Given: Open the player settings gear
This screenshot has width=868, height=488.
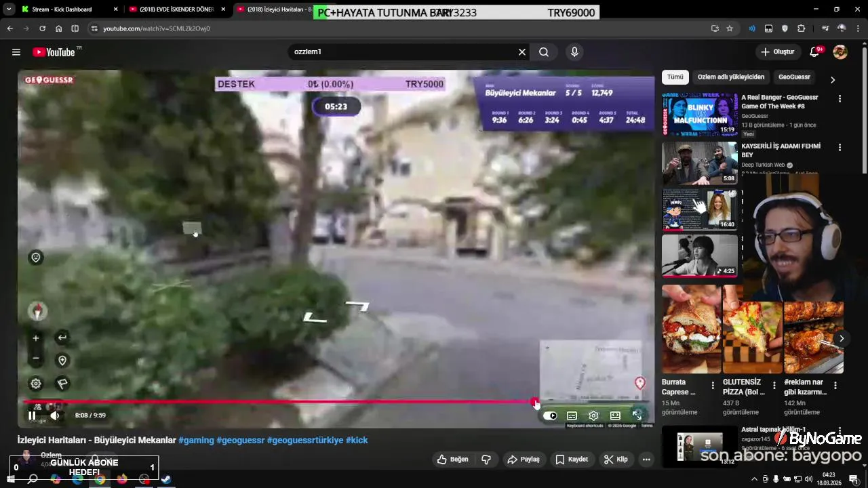Looking at the screenshot, I should 593,415.
